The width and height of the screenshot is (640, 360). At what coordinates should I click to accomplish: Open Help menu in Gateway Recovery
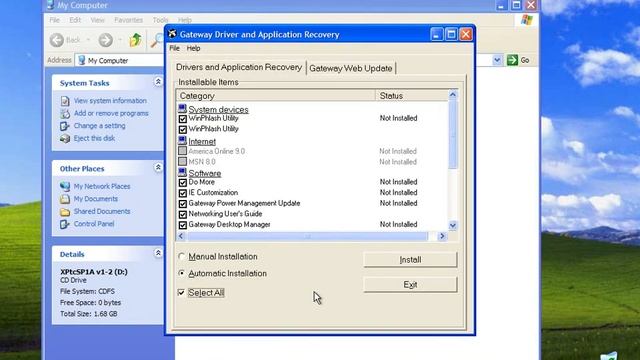[x=193, y=48]
